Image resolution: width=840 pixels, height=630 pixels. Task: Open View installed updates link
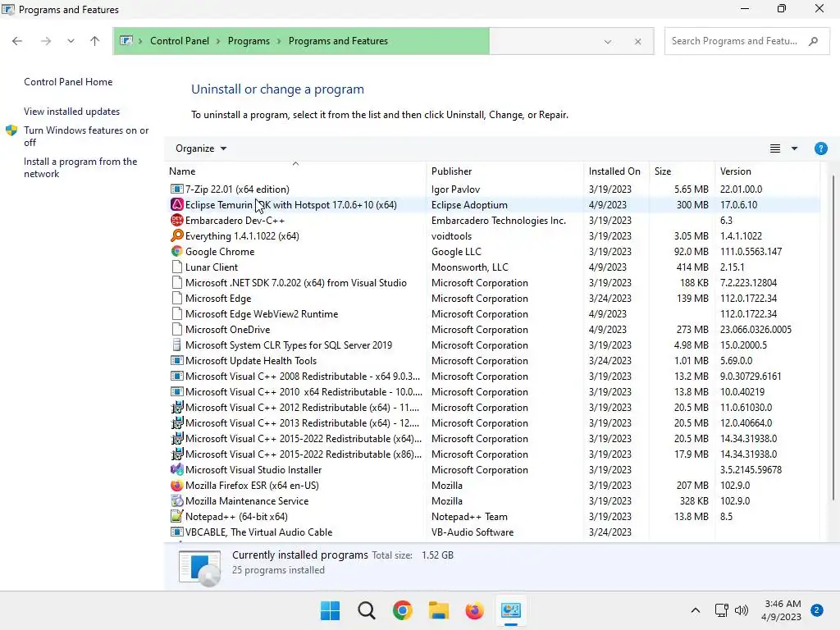click(72, 112)
